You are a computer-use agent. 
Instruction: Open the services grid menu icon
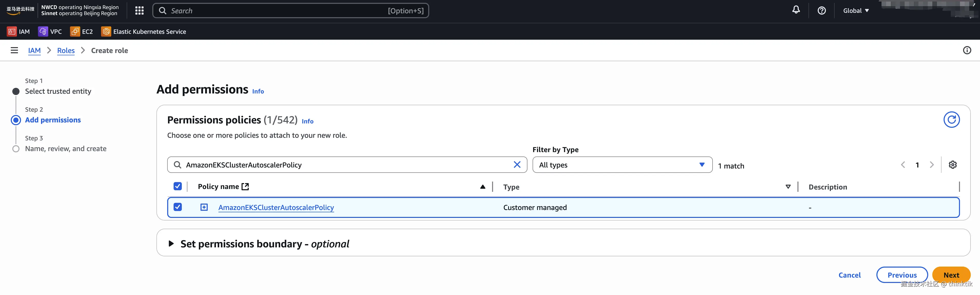coord(139,11)
